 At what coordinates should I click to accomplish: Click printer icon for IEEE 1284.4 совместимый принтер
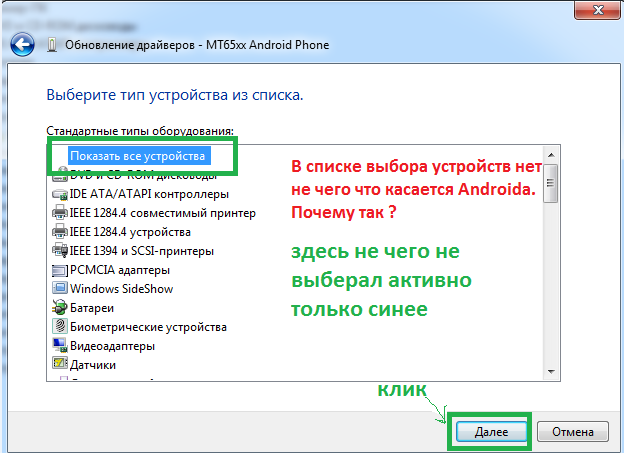pyautogui.click(x=60, y=213)
